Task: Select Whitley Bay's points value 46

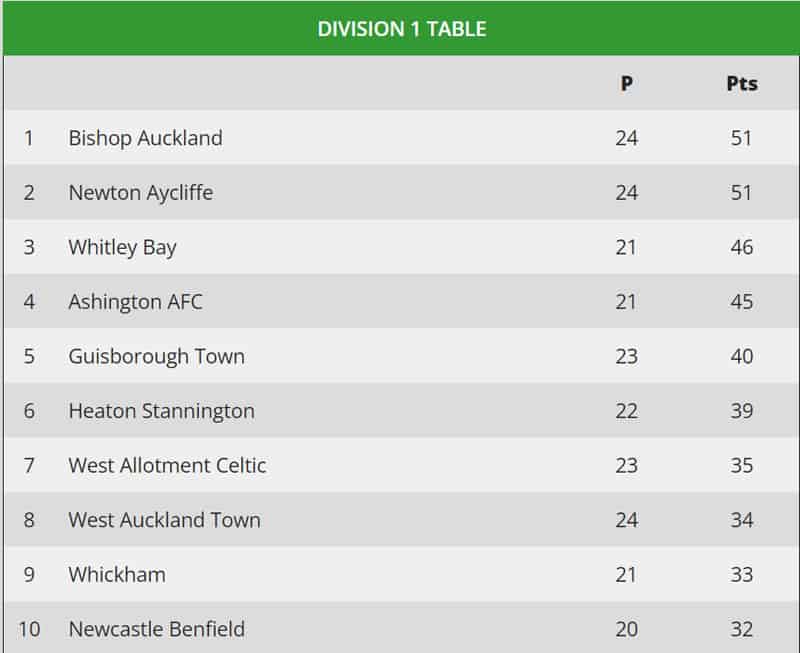Action: point(741,247)
